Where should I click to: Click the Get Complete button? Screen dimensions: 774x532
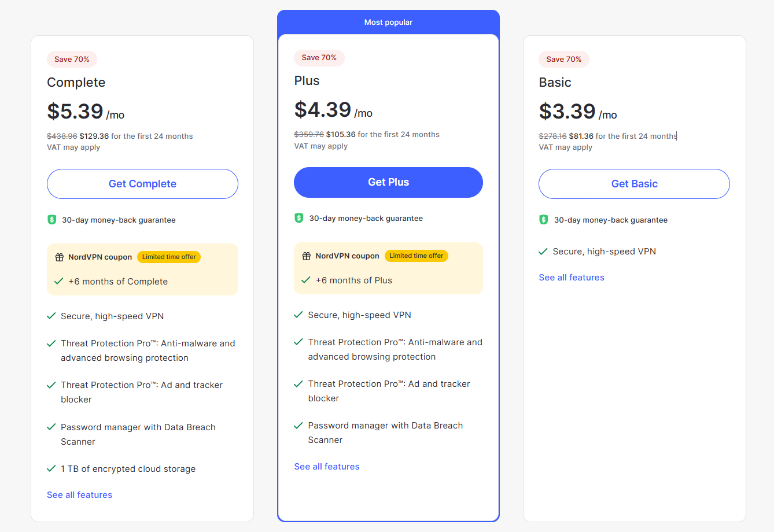[x=142, y=184]
